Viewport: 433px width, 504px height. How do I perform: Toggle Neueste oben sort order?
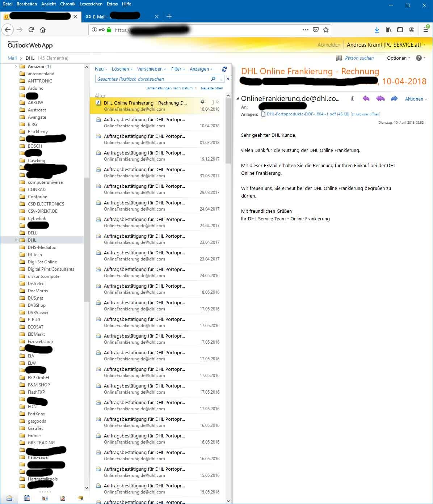pos(212,88)
